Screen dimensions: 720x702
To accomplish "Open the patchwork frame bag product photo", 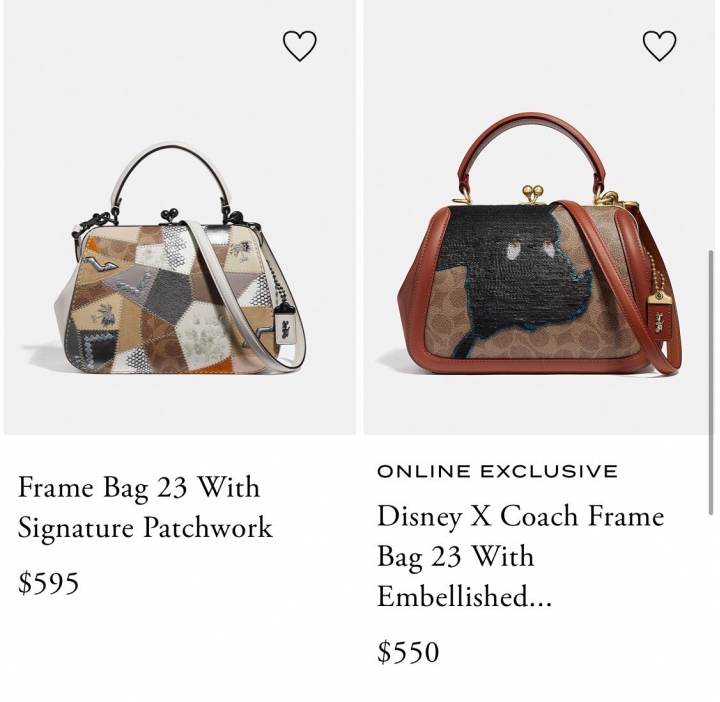I will (180, 217).
